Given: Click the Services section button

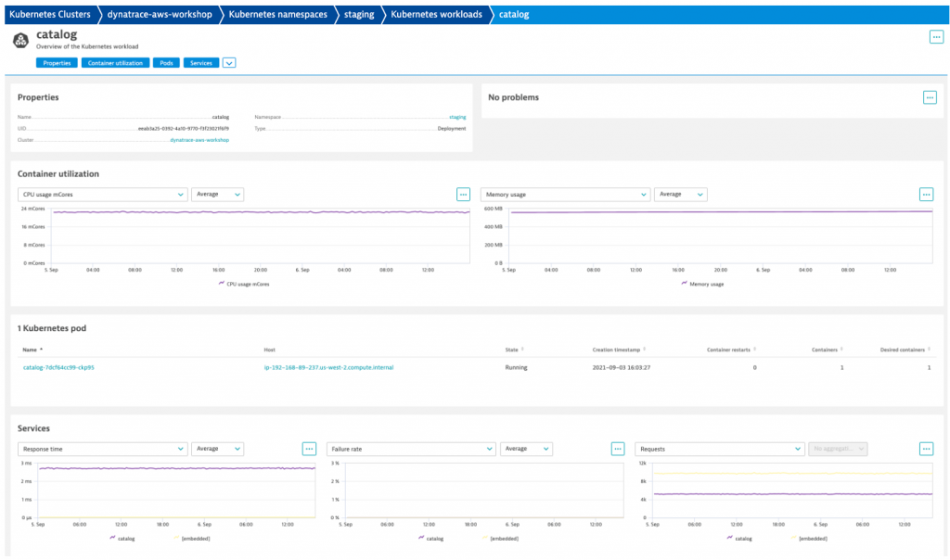Looking at the screenshot, I should (x=201, y=63).
